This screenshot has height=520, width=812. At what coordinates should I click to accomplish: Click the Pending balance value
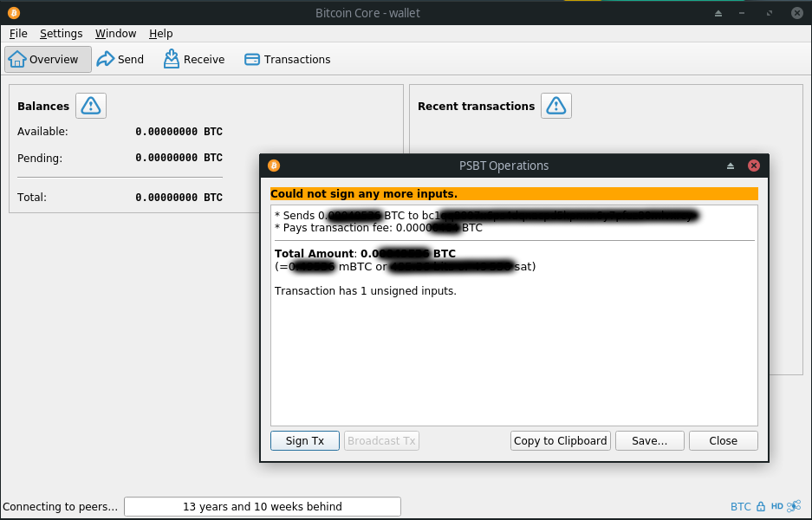click(179, 158)
